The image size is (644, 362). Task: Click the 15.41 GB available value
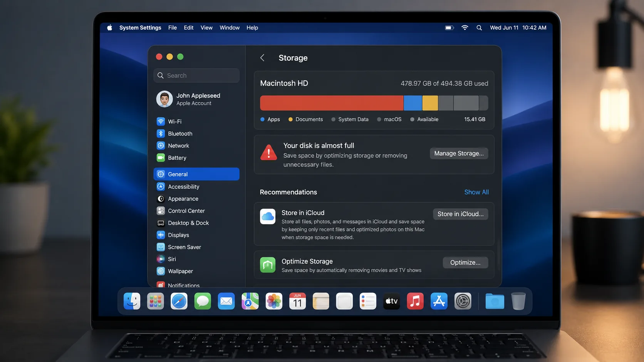pos(475,119)
